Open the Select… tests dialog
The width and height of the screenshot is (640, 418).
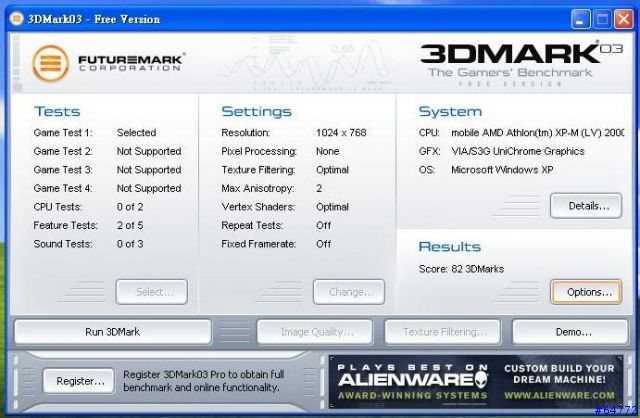(x=152, y=292)
